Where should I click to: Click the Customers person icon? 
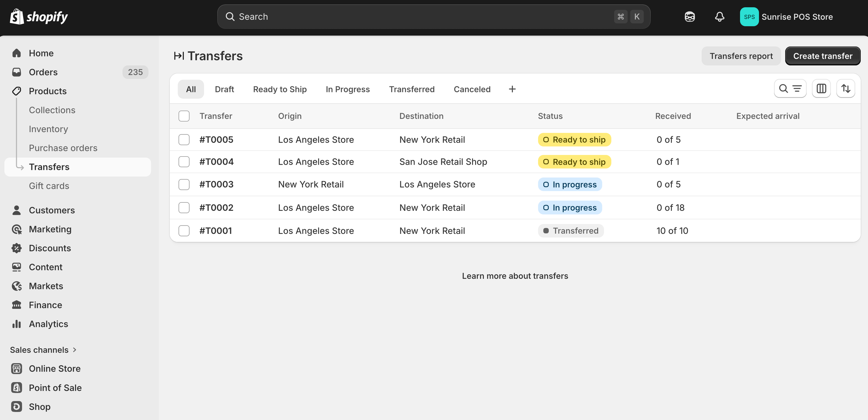(x=17, y=210)
